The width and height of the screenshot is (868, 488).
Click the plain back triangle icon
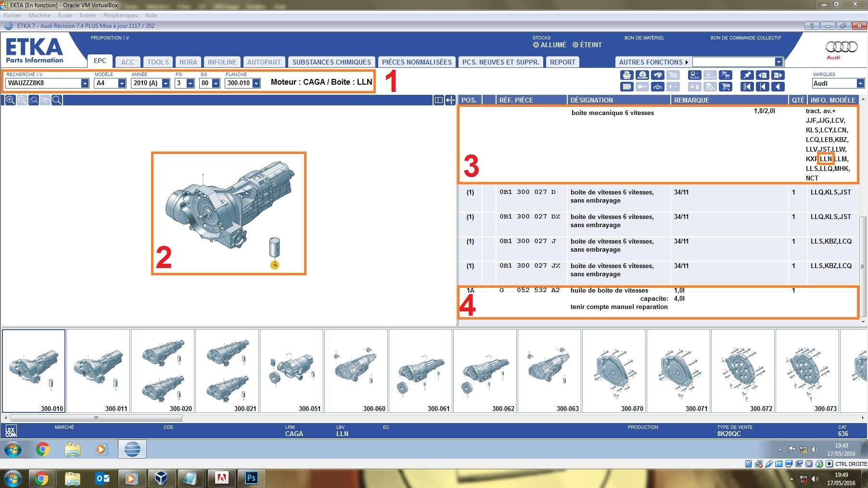(x=778, y=87)
